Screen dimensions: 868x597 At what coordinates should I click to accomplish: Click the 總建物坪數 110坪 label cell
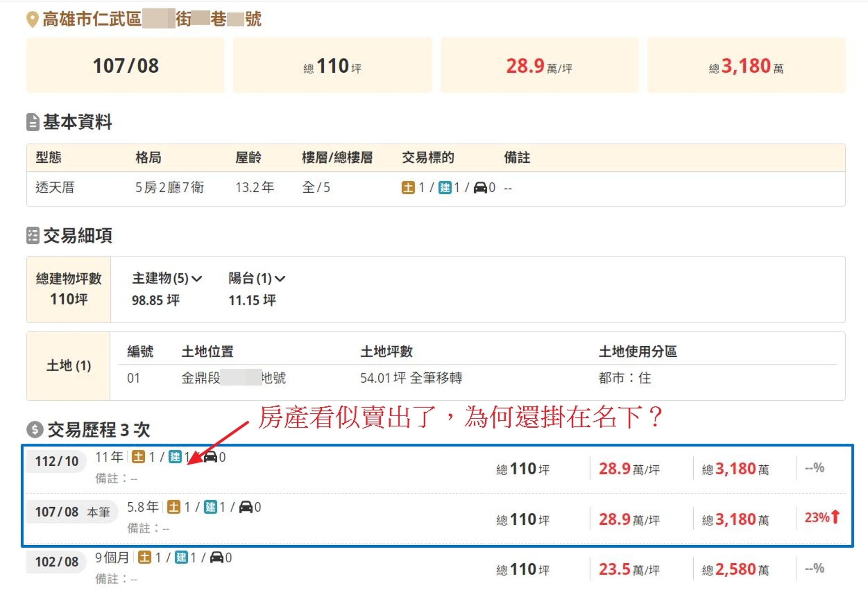[x=69, y=290]
